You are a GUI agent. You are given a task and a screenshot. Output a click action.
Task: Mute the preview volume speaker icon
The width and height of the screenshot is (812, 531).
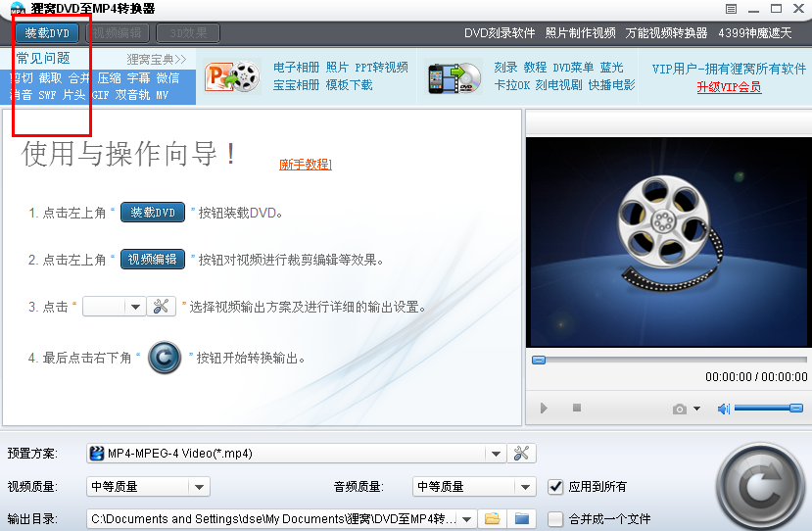coord(724,409)
